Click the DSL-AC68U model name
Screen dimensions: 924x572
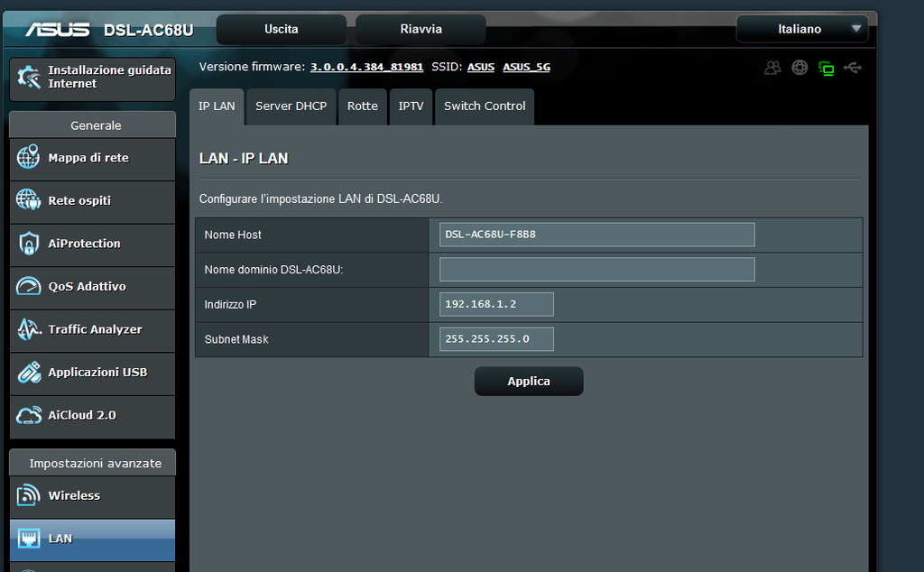tap(149, 30)
